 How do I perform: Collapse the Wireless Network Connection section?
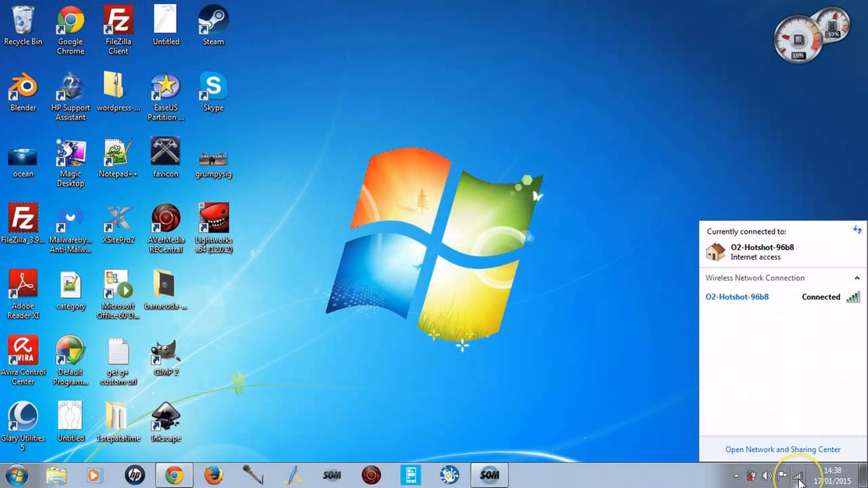coord(859,278)
